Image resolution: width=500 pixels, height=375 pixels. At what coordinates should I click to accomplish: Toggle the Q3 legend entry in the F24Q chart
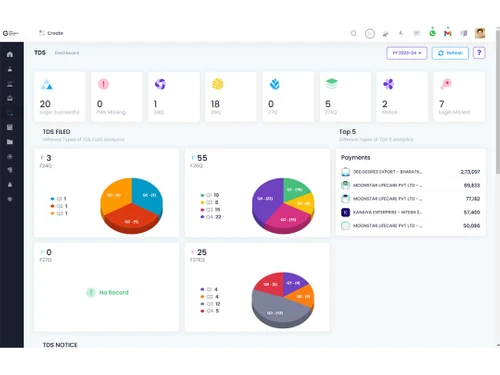click(58, 213)
